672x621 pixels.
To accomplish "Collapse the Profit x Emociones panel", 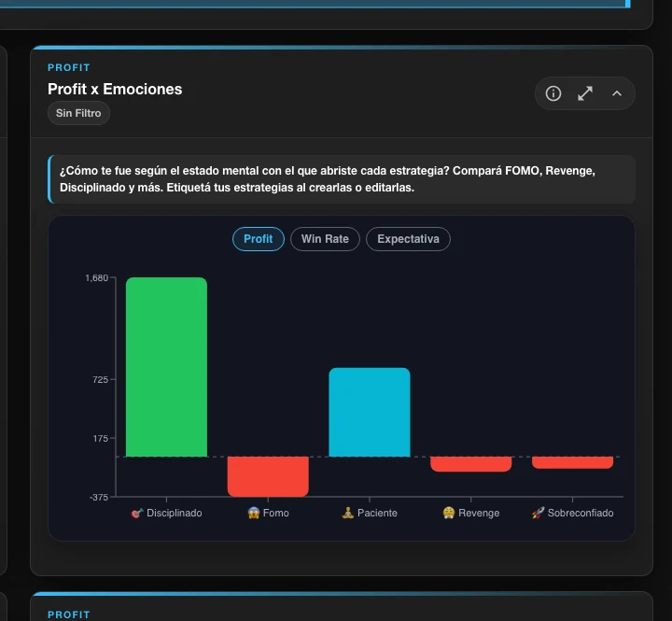I will pyautogui.click(x=617, y=93).
